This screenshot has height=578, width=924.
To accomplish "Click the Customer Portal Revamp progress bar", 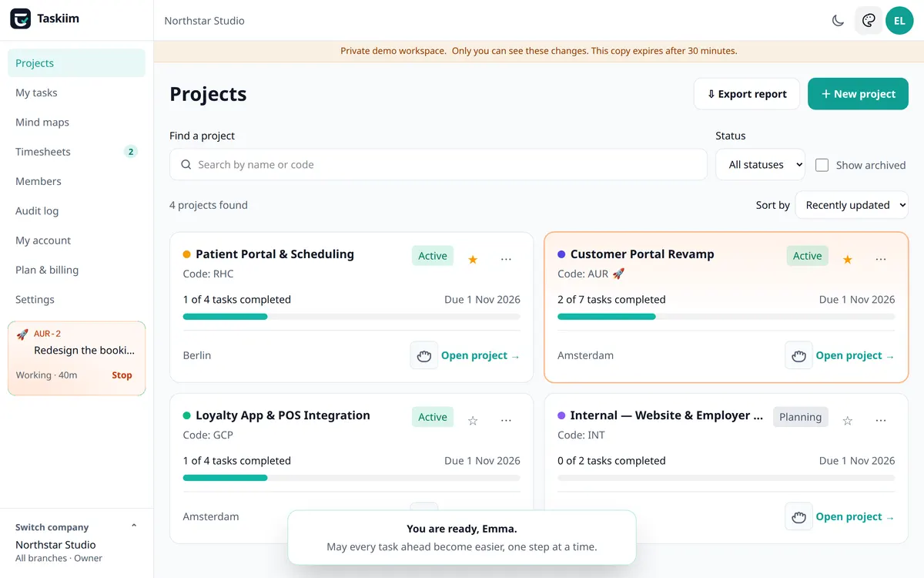I will [x=726, y=317].
